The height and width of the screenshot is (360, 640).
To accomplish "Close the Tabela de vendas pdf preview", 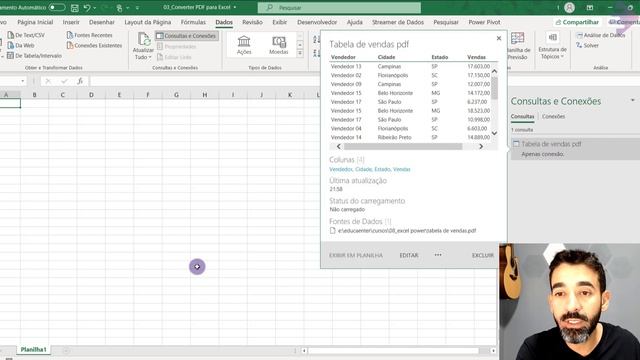I will click(499, 38).
